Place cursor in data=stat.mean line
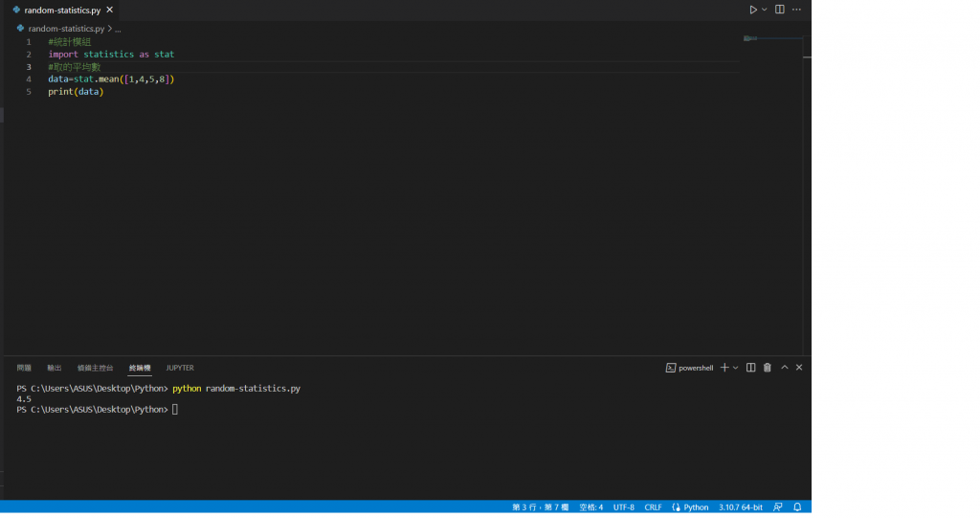The width and height of the screenshot is (980, 518). click(x=111, y=79)
